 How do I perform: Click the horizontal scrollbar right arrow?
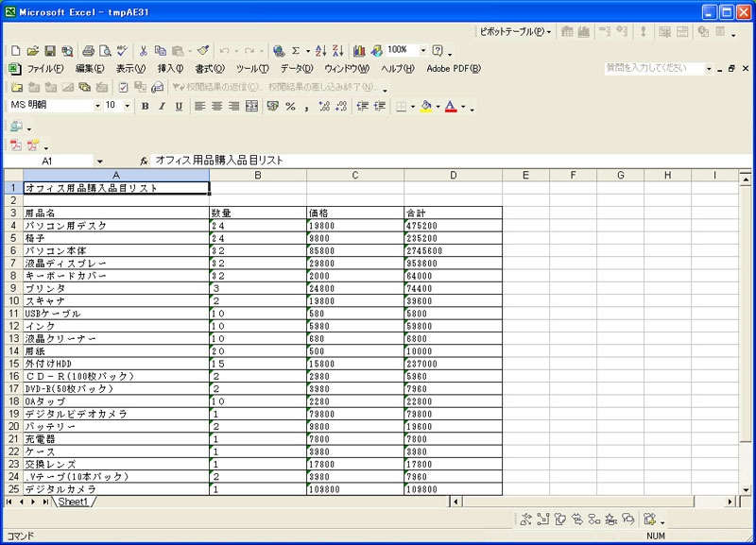click(x=730, y=502)
